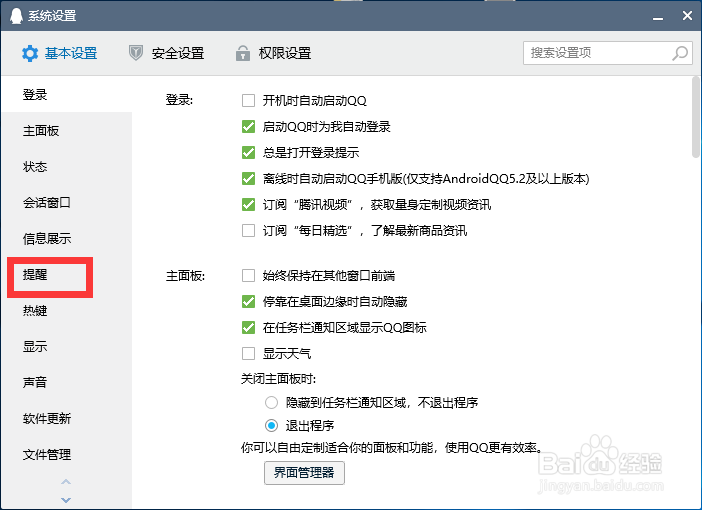Switch to the 安全设置 tab
The image size is (702, 510).
coord(167,54)
